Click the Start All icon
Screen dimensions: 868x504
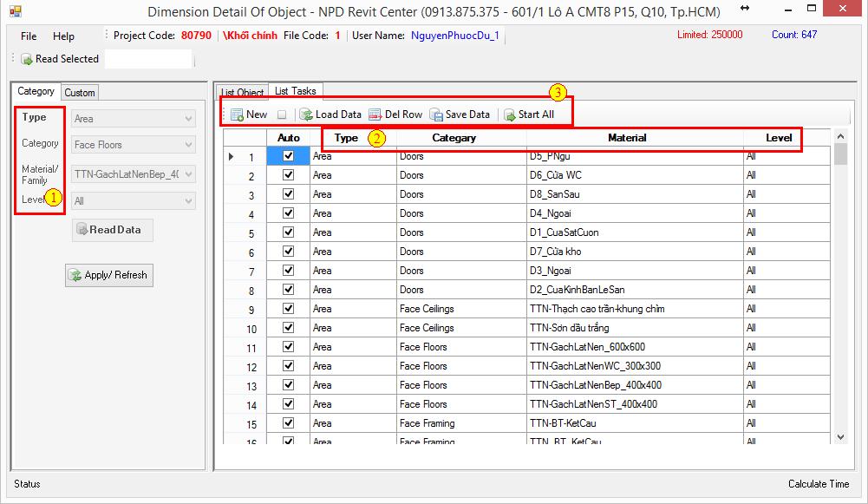(509, 115)
